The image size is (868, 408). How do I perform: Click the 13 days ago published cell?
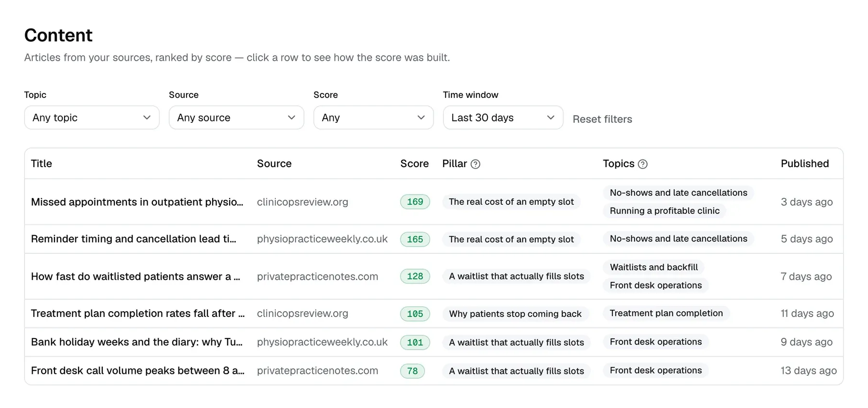809,371
